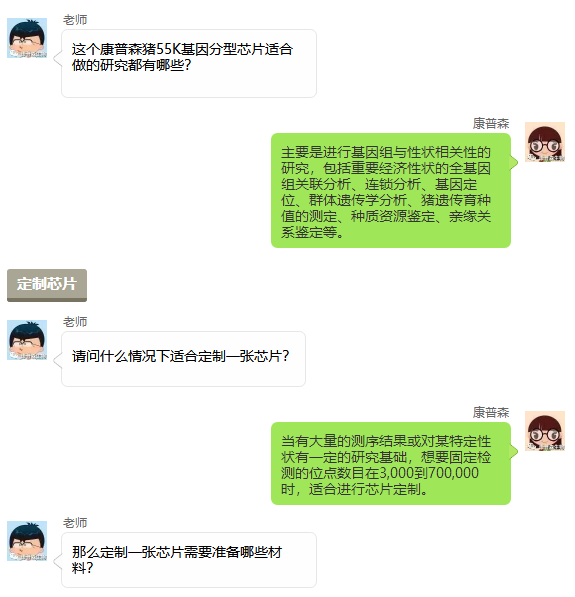Image resolution: width=575 pixels, height=597 pixels.
Task: Click the teacher avatar beside the 准备哪些材料 question
Action: click(27, 541)
